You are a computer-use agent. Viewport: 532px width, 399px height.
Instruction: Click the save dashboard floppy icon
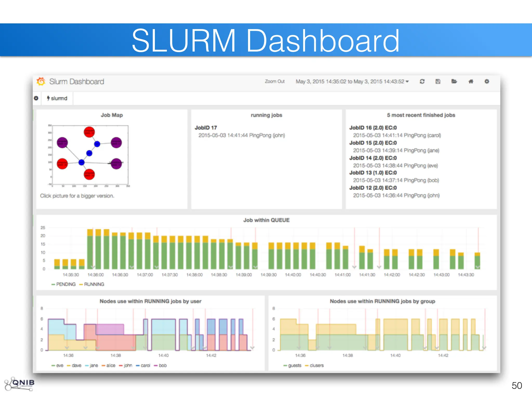tap(438, 82)
